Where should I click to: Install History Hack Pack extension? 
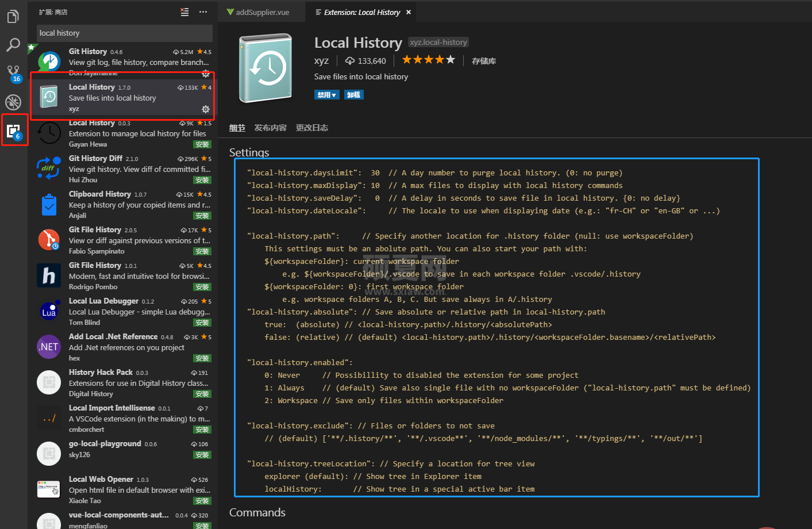pos(202,394)
